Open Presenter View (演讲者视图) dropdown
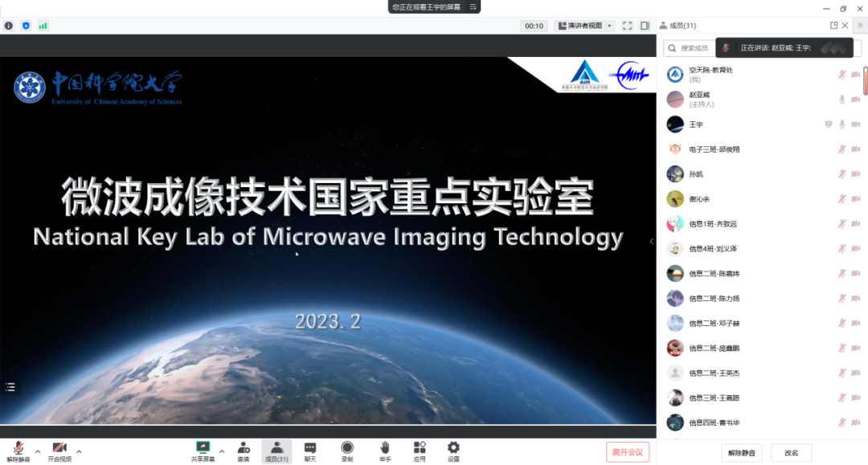Viewport: 868px width, 465px height. 585,26
